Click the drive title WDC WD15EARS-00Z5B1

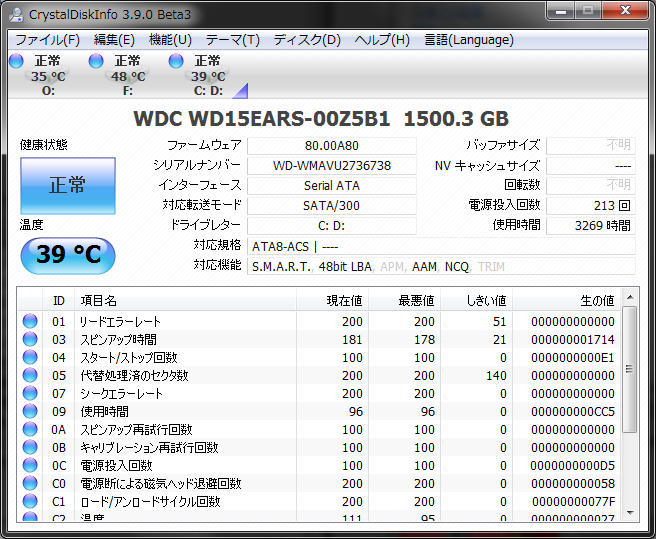(262, 119)
